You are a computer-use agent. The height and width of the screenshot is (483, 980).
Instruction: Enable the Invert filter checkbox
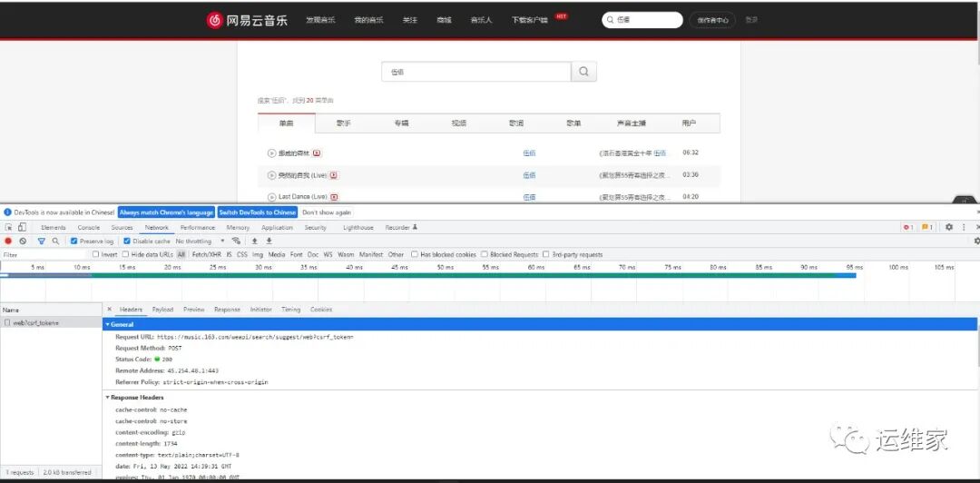(95, 254)
